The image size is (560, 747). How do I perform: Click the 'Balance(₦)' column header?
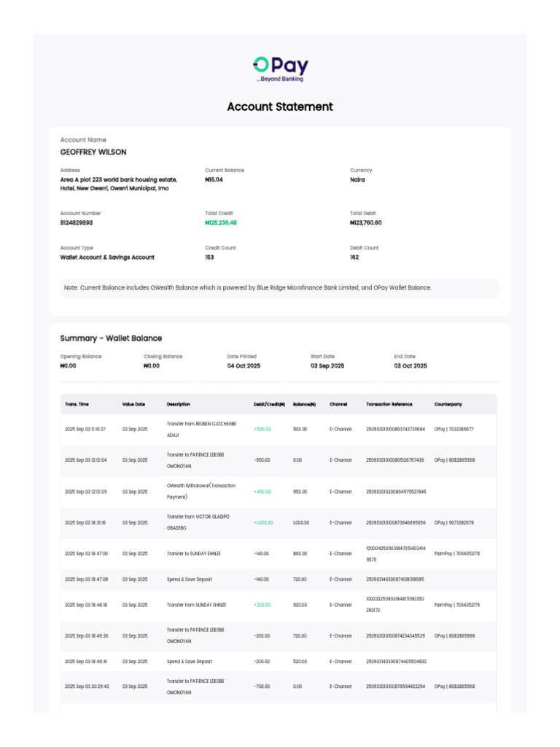304,404
